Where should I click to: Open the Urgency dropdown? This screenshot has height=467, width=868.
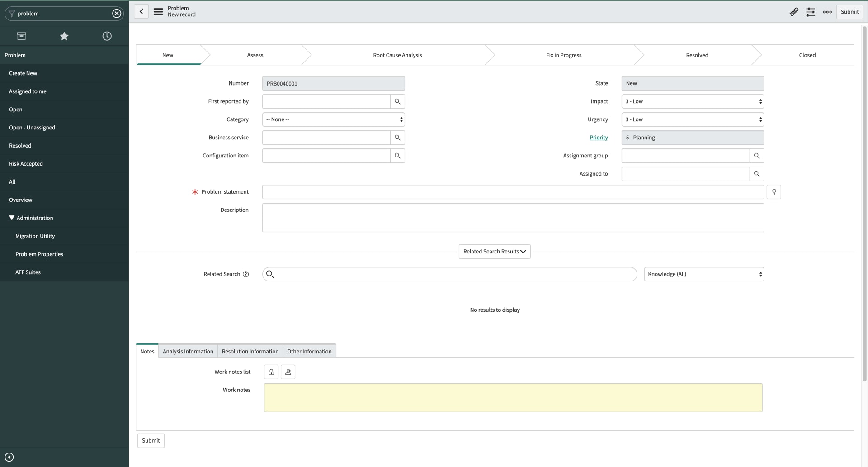pos(693,119)
